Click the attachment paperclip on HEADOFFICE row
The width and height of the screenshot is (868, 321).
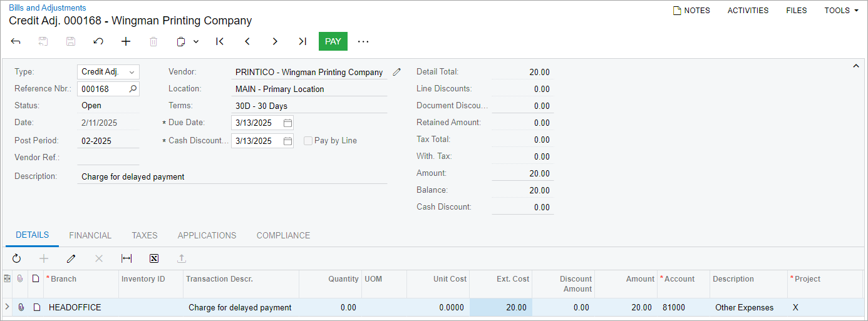[x=21, y=307]
